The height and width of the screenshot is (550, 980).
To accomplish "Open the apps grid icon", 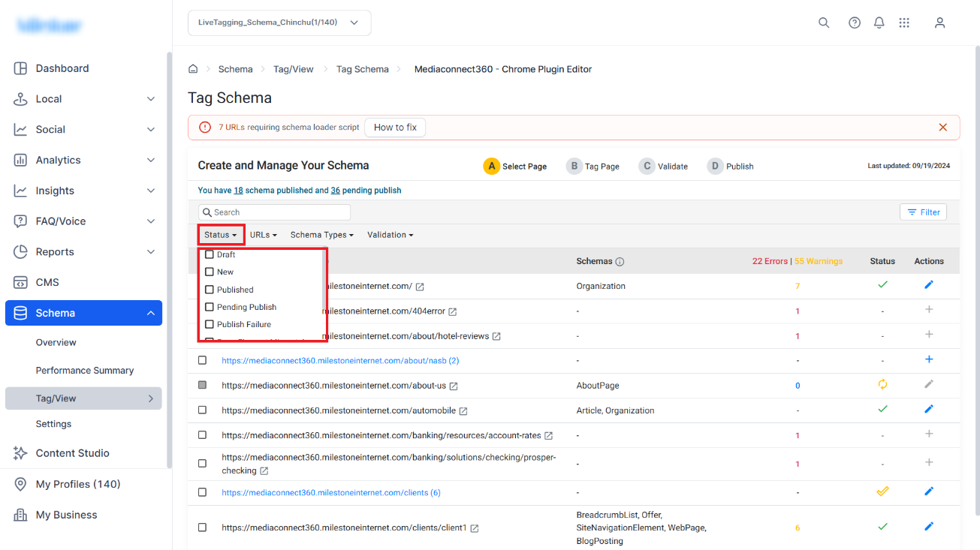I will pos(904,23).
